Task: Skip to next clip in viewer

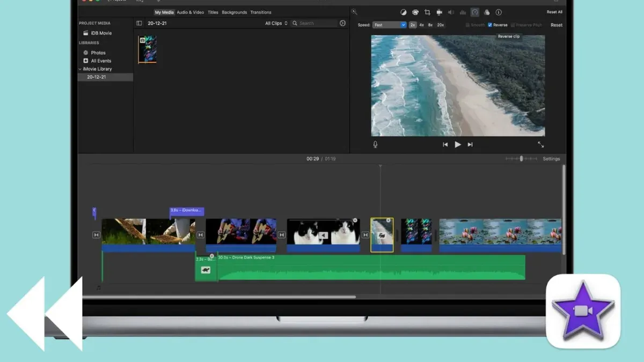Action: [x=470, y=144]
